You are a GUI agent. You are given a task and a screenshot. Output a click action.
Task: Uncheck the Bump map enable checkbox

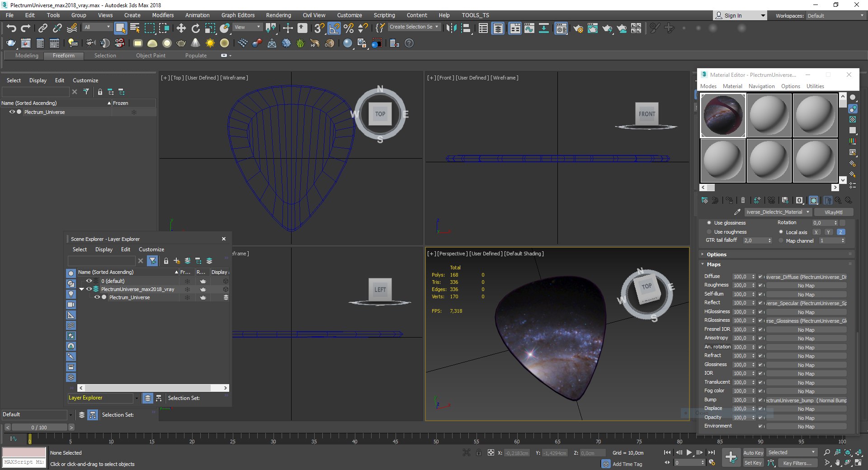point(760,400)
